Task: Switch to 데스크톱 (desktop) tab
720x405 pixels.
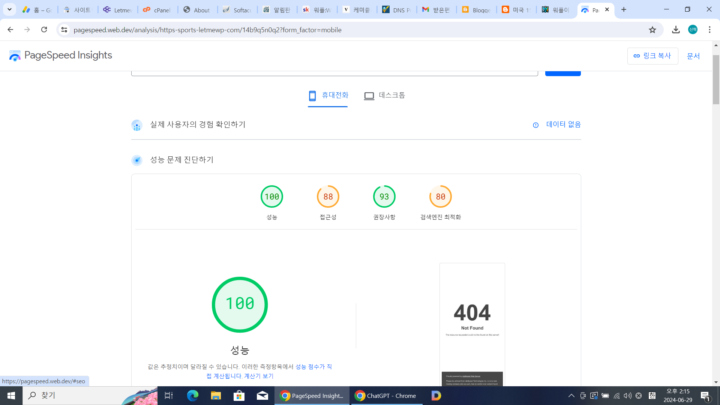Action: (384, 95)
